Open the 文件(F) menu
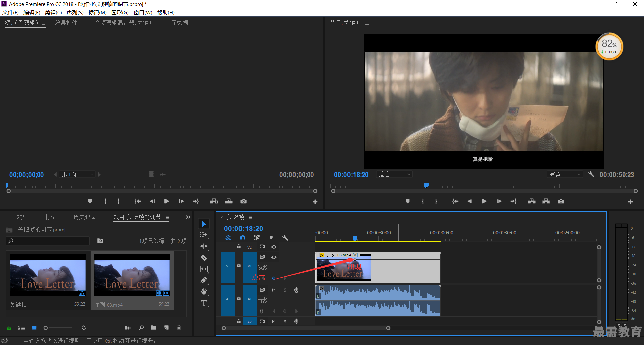Image resolution: width=644 pixels, height=345 pixels. pyautogui.click(x=10, y=12)
